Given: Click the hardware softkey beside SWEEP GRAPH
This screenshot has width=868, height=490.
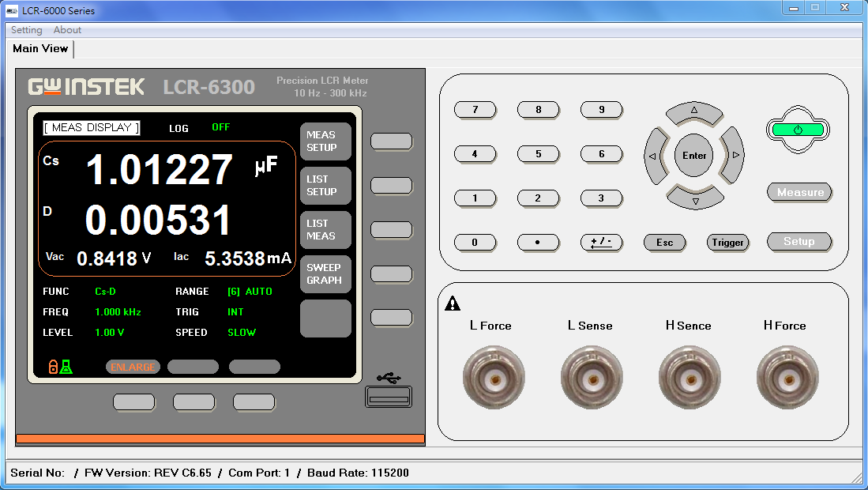Looking at the screenshot, I should (392, 274).
